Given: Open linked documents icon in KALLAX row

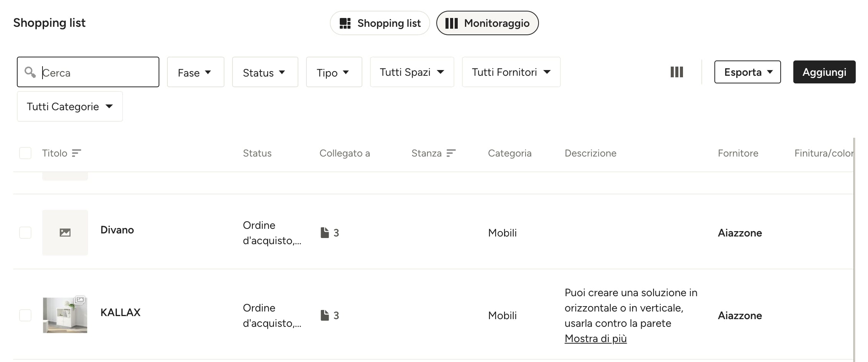Looking at the screenshot, I should (325, 315).
